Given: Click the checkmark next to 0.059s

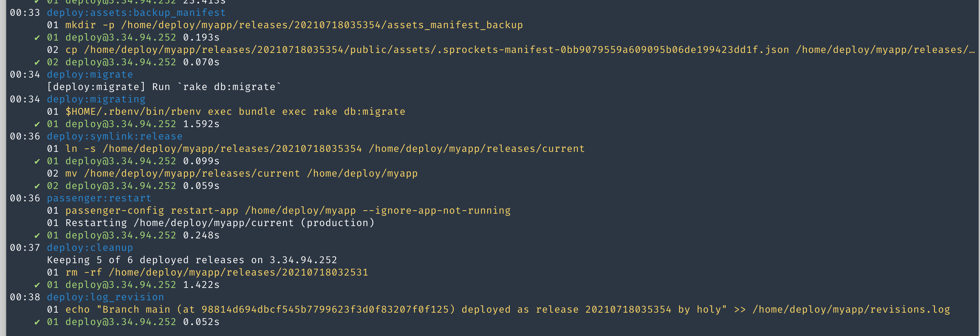Looking at the screenshot, I should click(37, 186).
